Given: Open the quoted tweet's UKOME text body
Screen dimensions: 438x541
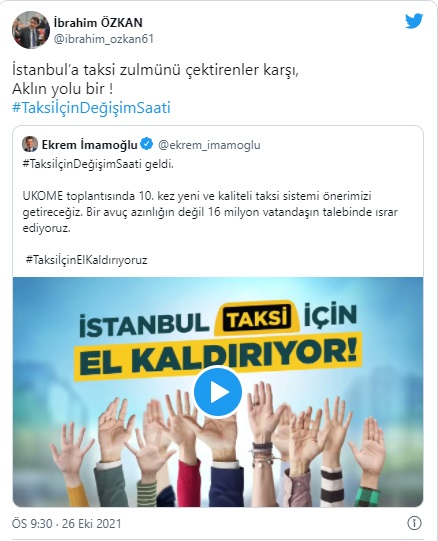Looking at the screenshot, I should [210, 212].
